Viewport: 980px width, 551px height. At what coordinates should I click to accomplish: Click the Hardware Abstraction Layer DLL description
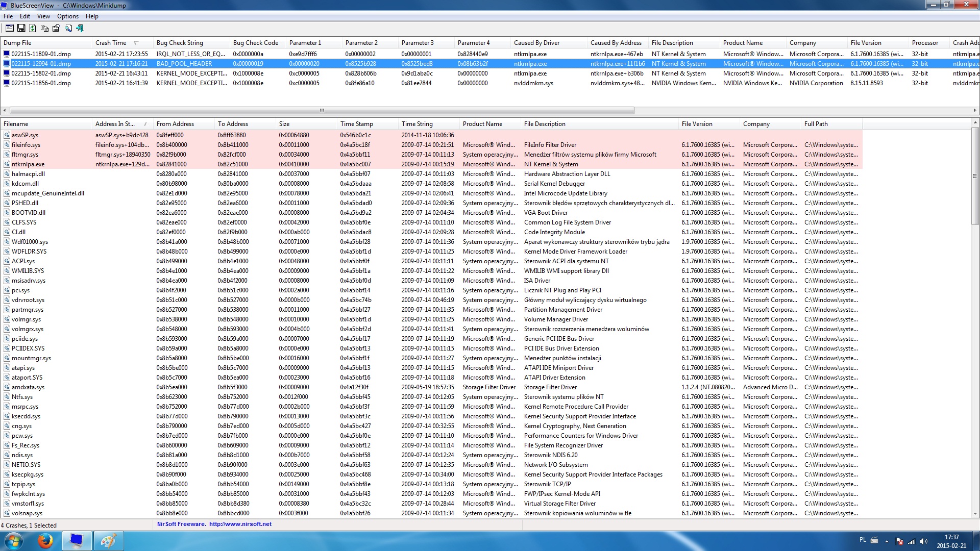pyautogui.click(x=567, y=174)
